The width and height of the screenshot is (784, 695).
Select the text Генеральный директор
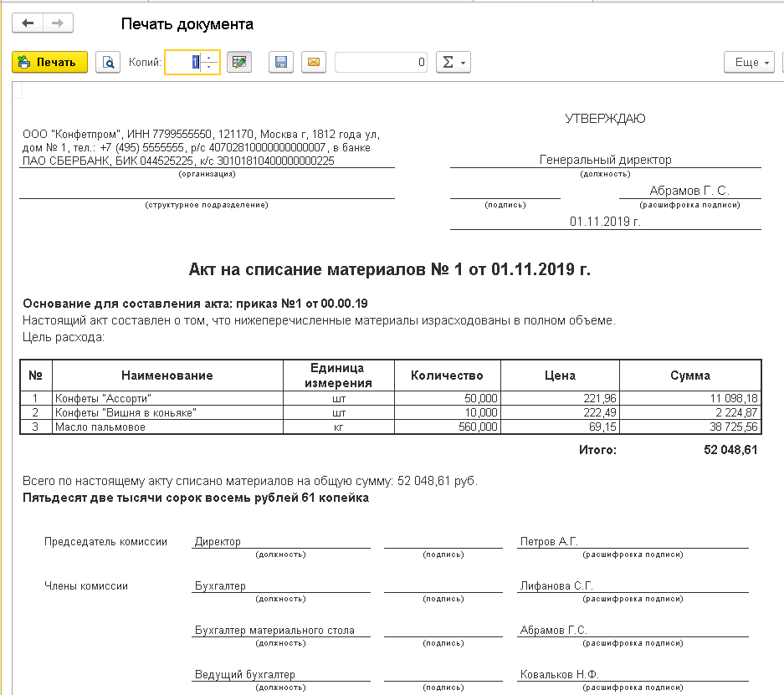pyautogui.click(x=605, y=160)
